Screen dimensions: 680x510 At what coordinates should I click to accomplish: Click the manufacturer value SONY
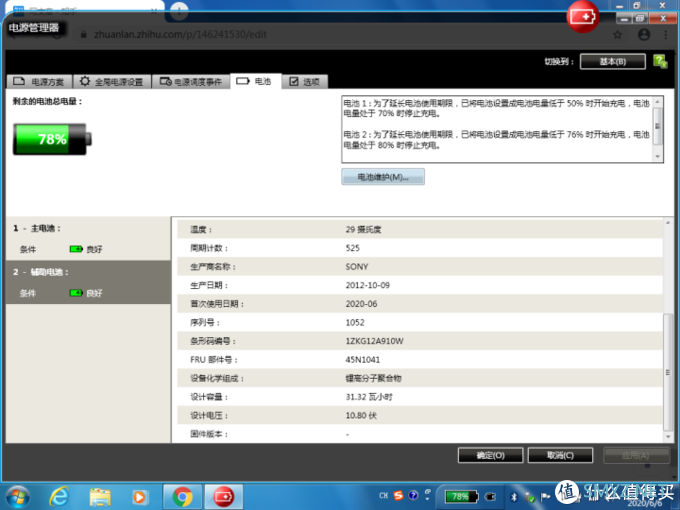tap(356, 267)
